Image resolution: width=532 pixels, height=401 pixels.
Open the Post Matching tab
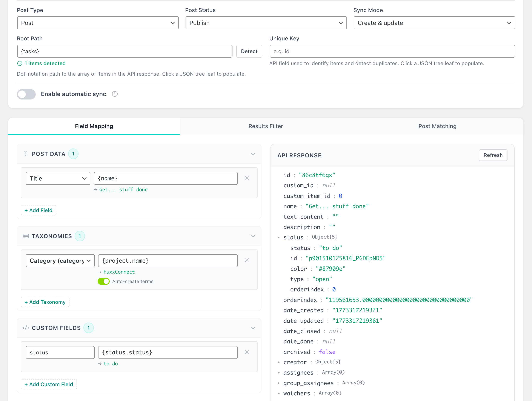pyautogui.click(x=437, y=126)
